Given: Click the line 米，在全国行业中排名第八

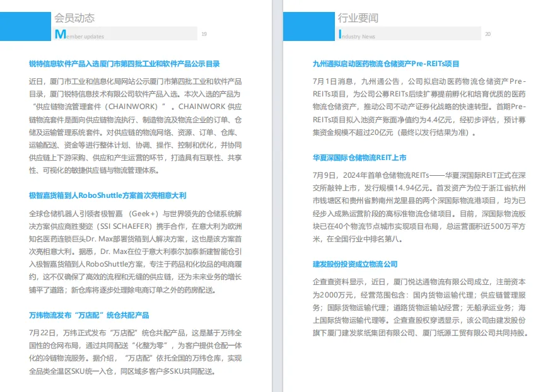Looking at the screenshot, I should [358, 239].
